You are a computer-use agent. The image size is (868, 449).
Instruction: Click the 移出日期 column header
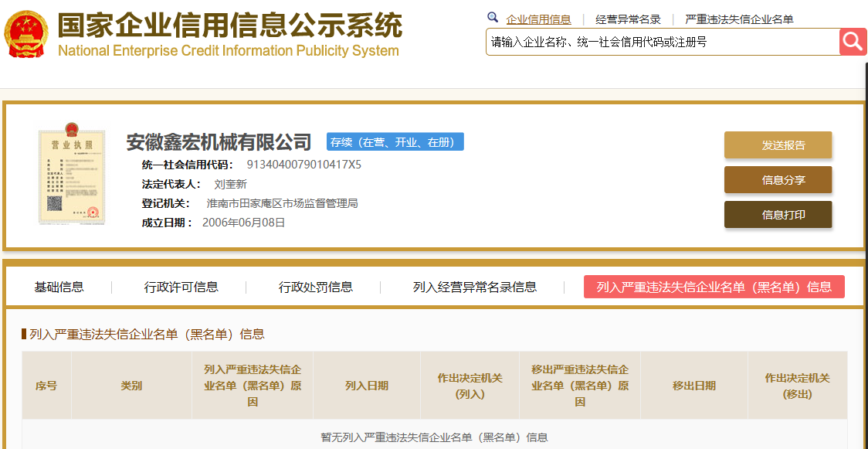(694, 386)
